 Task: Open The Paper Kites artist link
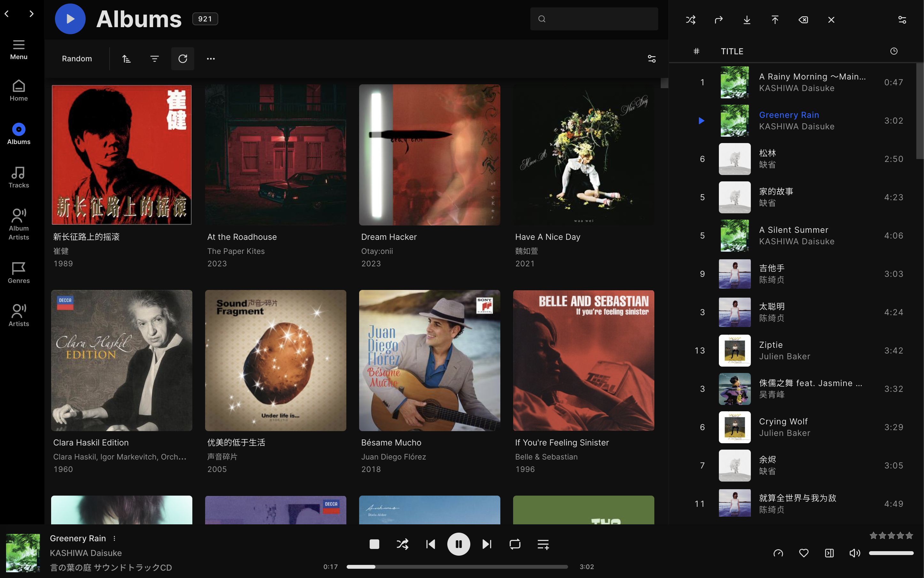[x=235, y=251]
